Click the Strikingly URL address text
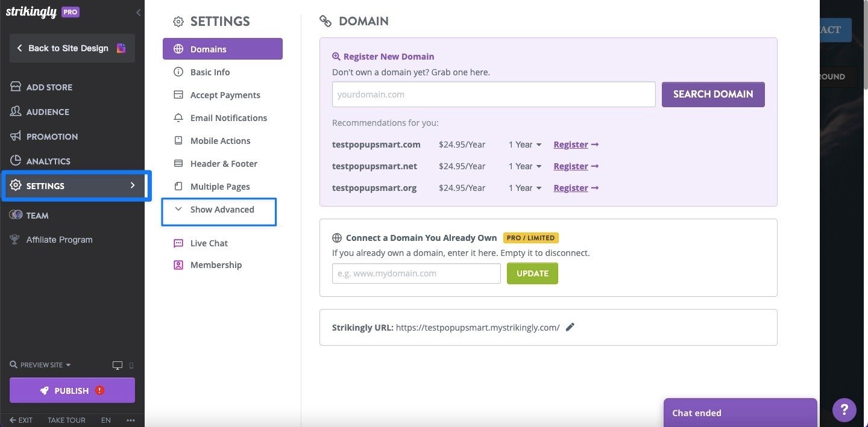Viewport: 868px width, 427px height. pos(477,328)
